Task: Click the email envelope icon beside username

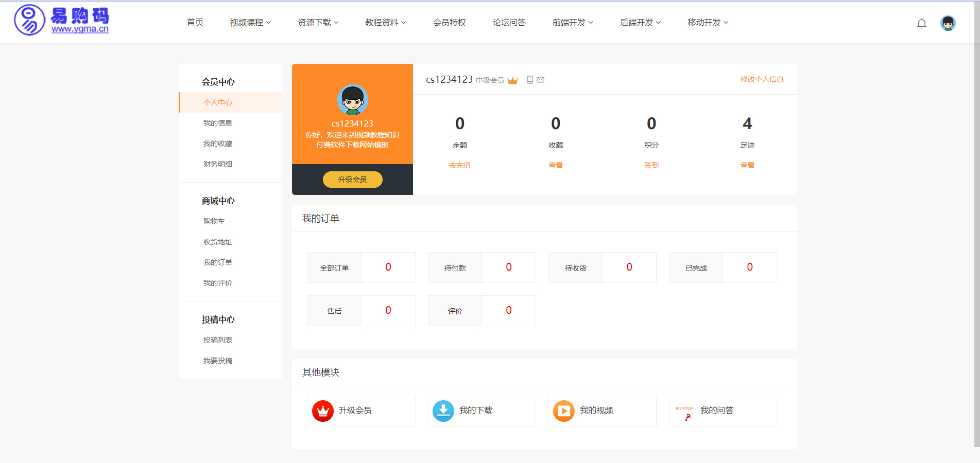Action: tap(541, 80)
